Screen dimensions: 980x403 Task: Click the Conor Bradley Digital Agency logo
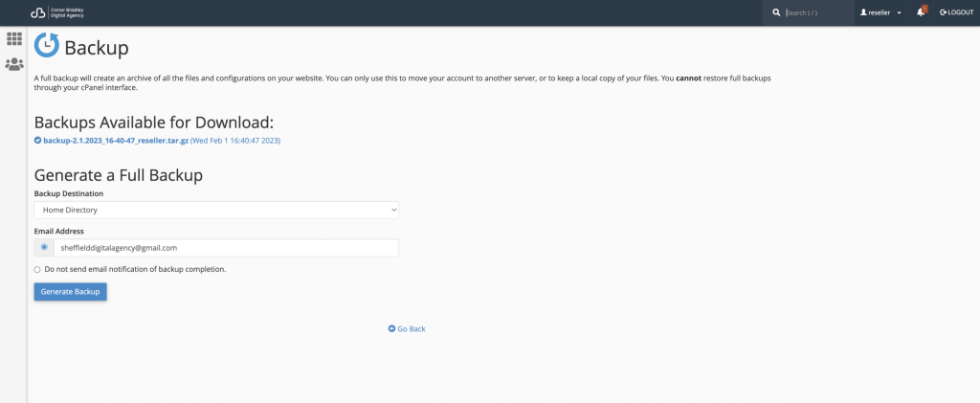click(x=57, y=12)
